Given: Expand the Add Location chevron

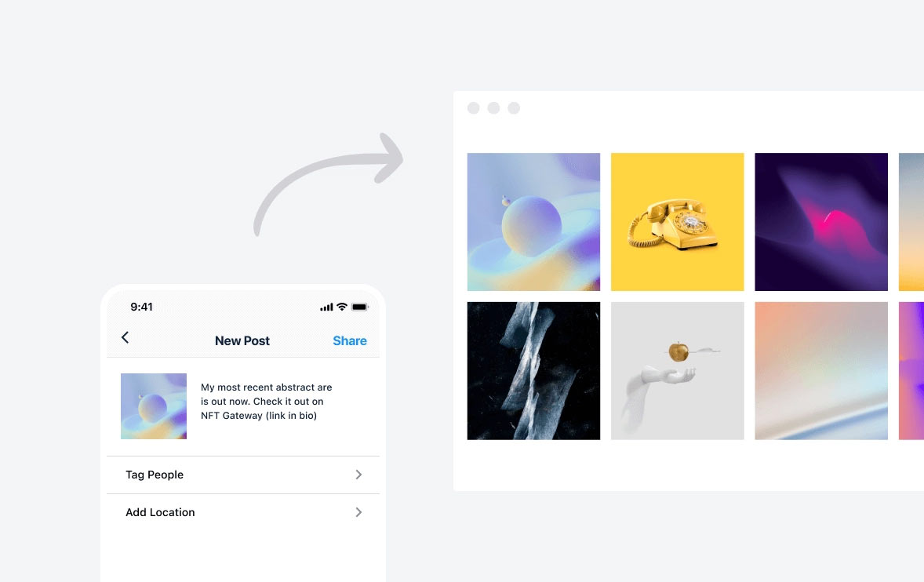Looking at the screenshot, I should pyautogui.click(x=358, y=512).
